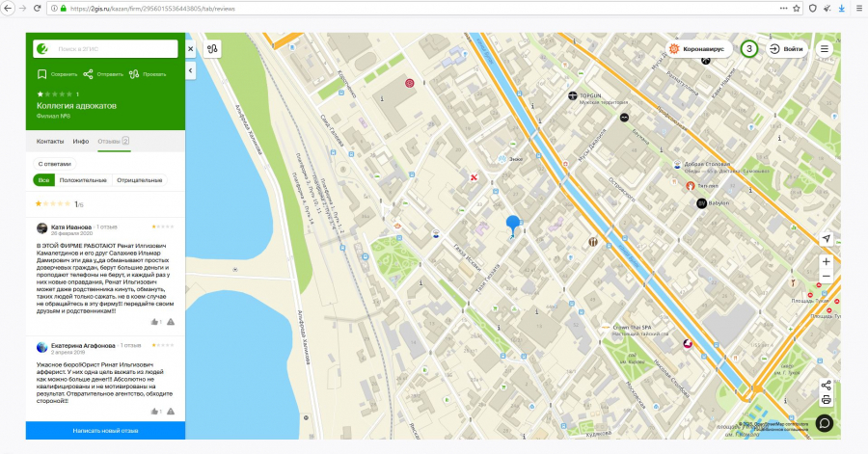The height and width of the screenshot is (454, 868).
Task: Reload the page with the refresh icon
Action: point(37,9)
